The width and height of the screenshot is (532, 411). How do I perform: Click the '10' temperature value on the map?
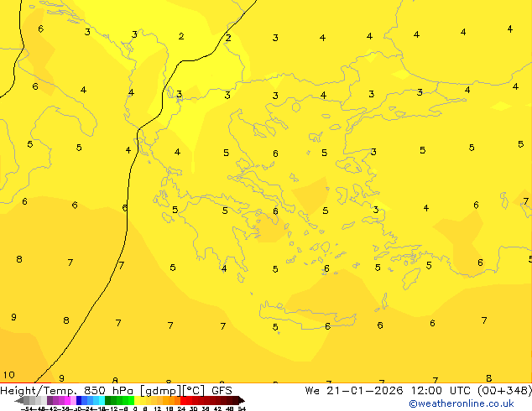coord(9,375)
